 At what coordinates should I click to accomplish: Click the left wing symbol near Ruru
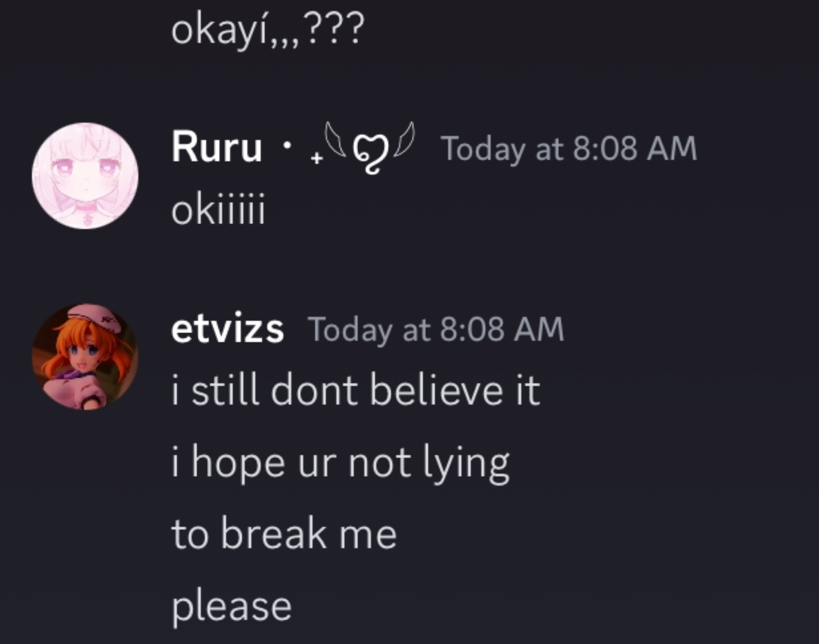click(x=334, y=137)
